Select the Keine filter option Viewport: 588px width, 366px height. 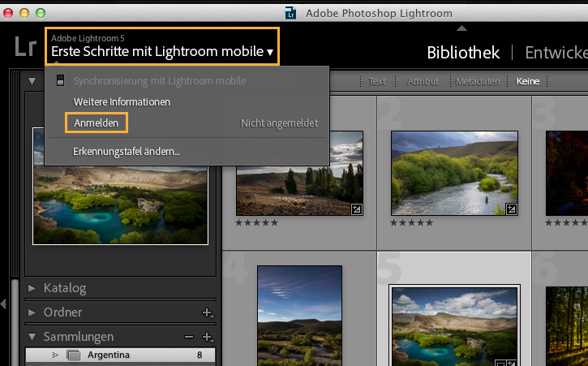(528, 81)
